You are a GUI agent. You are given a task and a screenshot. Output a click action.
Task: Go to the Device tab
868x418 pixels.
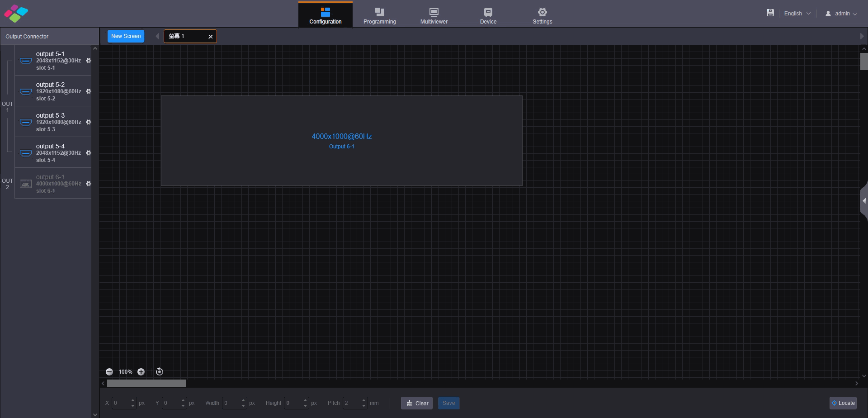coord(488,15)
